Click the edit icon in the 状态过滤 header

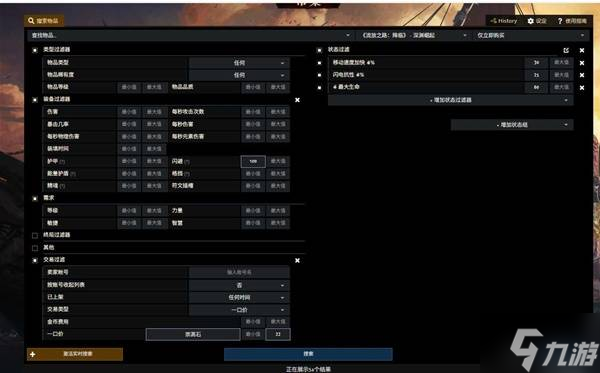pos(566,50)
